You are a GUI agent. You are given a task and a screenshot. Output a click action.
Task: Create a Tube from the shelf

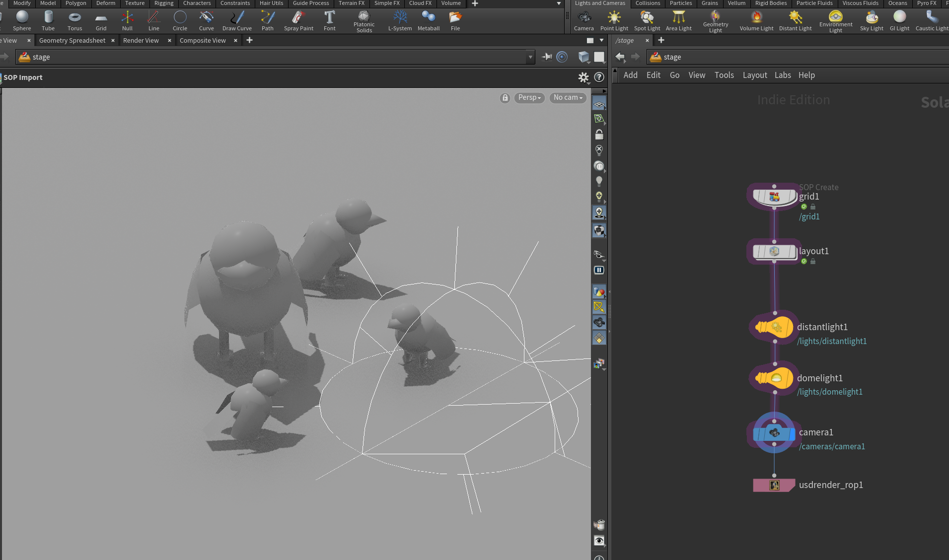48,21
